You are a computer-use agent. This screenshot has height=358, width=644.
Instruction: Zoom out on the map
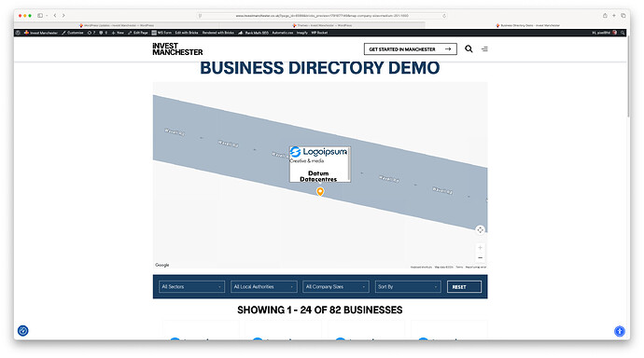[480, 258]
